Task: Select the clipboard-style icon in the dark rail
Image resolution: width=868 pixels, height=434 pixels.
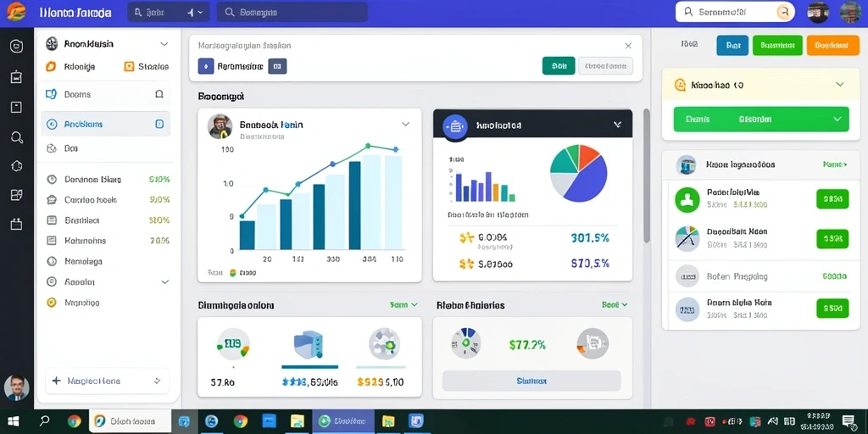Action: click(x=17, y=77)
